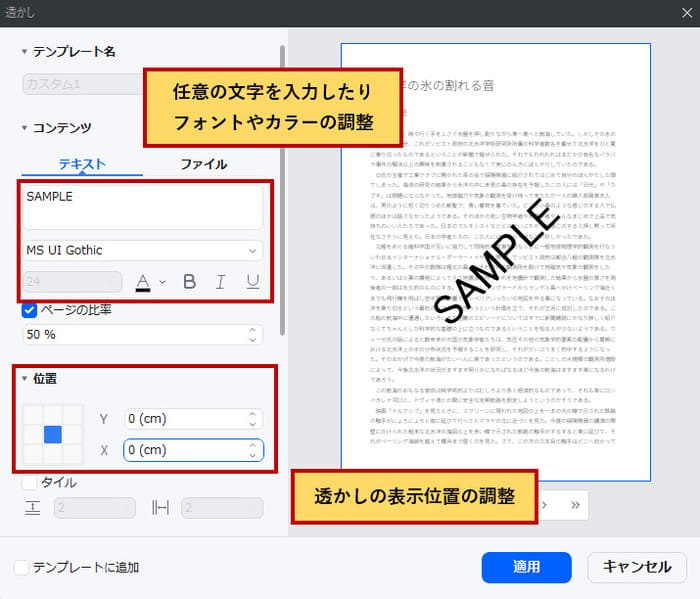Toggle underline formatting for watermark text
This screenshot has width=700, height=599.
pos(252,282)
